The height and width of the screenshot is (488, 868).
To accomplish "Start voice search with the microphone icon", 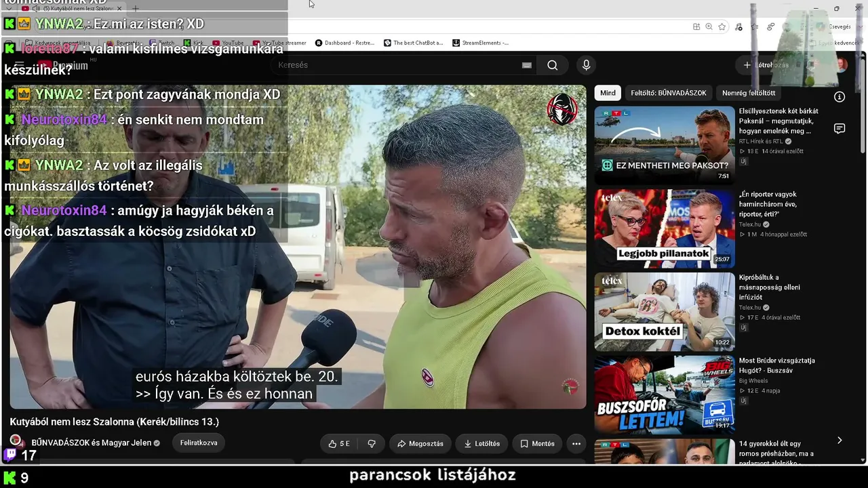I will tap(587, 65).
